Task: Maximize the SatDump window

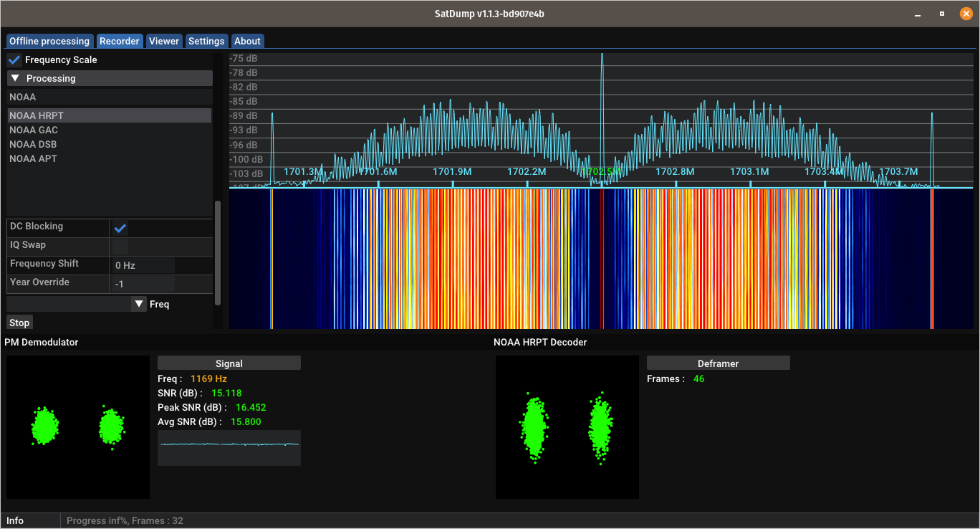Action: click(x=942, y=14)
